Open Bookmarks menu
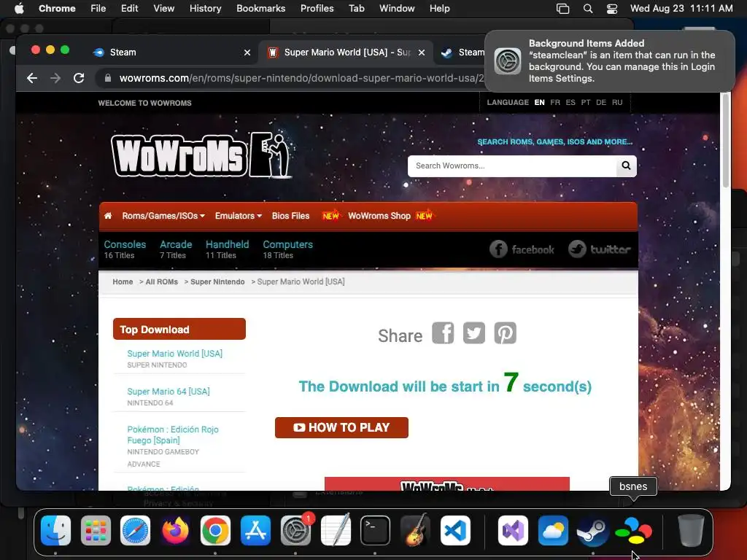The height and width of the screenshot is (560, 747). [260, 9]
